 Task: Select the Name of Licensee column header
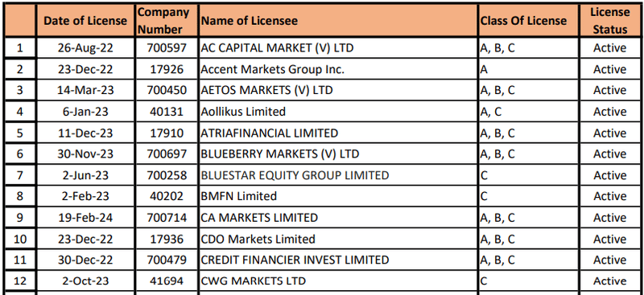click(x=338, y=21)
